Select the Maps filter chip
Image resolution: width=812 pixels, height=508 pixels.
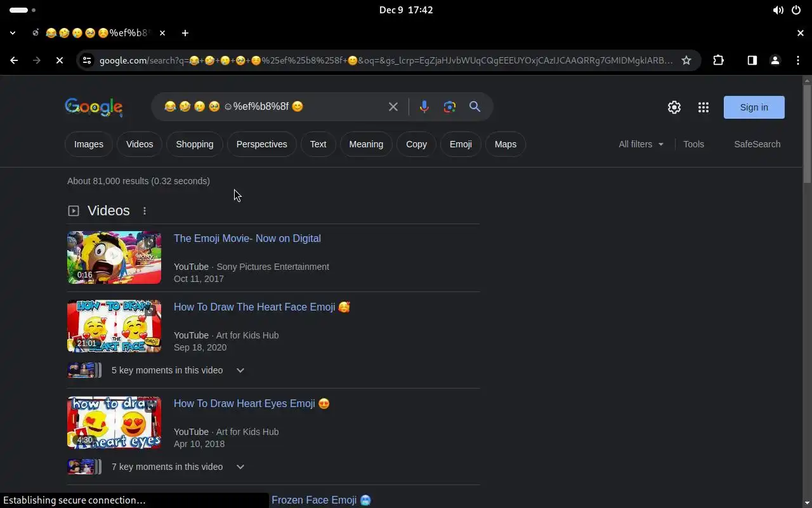point(506,144)
